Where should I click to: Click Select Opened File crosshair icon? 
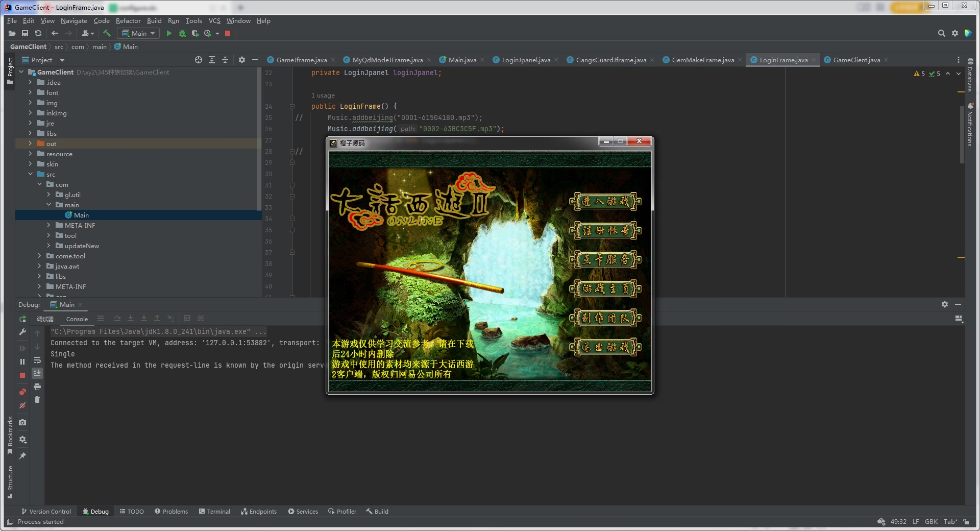[199, 60]
